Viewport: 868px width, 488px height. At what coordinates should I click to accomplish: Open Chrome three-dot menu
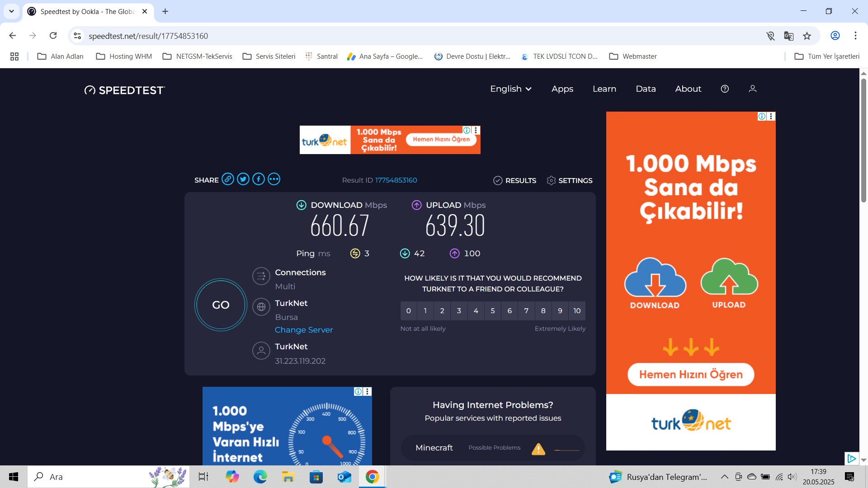pyautogui.click(x=855, y=36)
